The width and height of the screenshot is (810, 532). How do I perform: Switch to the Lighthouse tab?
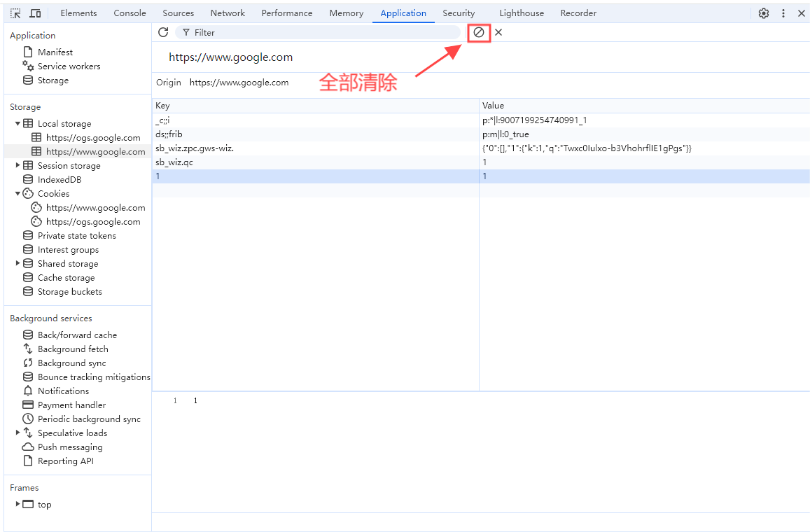point(522,13)
